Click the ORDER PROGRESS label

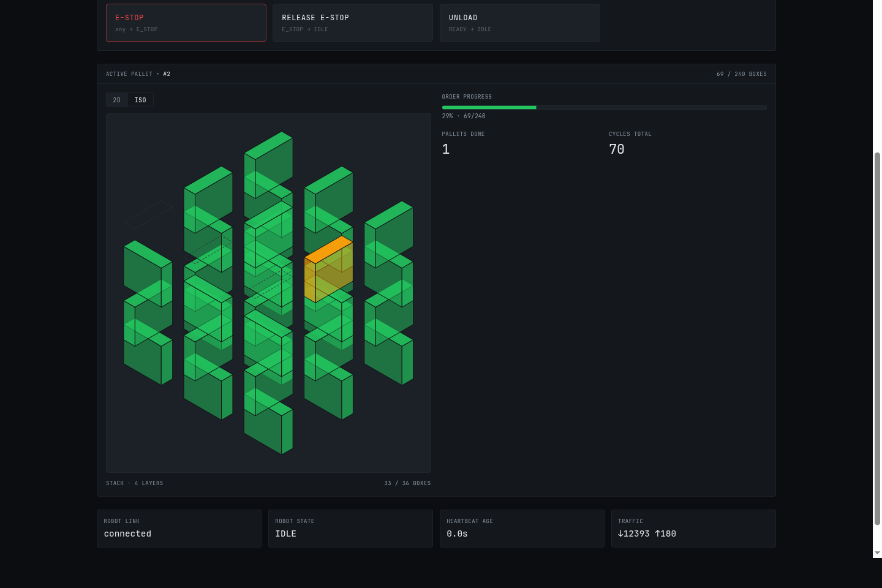click(x=467, y=97)
